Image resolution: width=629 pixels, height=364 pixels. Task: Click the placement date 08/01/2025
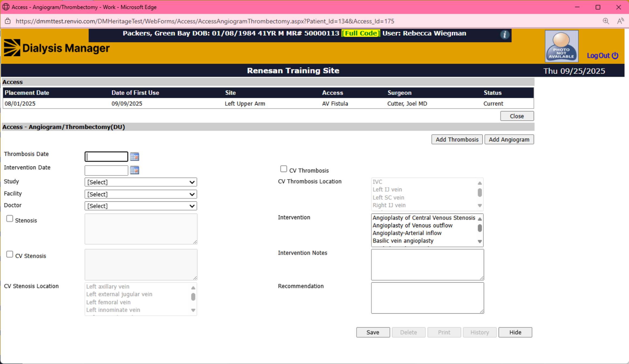[20, 104]
